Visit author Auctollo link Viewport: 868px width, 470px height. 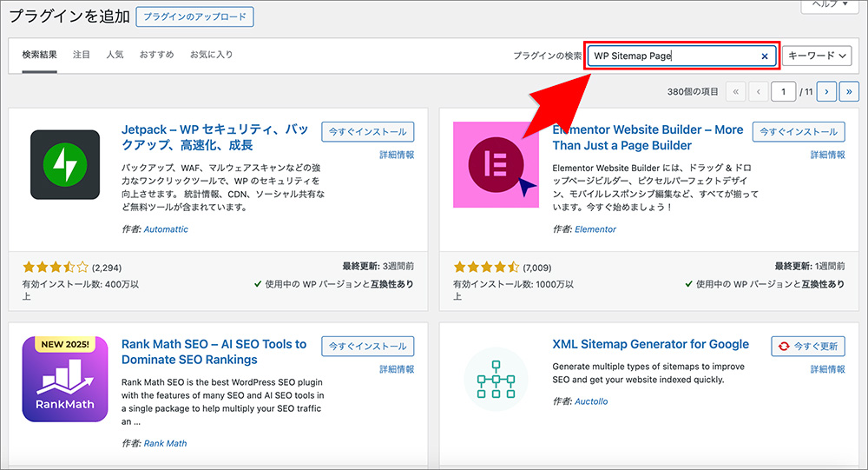coord(590,401)
